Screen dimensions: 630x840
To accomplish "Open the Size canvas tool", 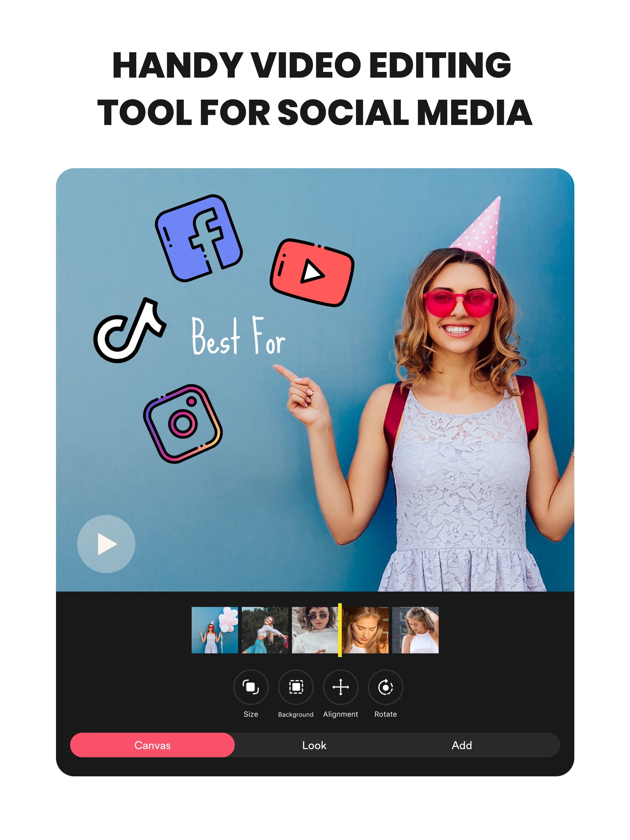I will pos(251,687).
